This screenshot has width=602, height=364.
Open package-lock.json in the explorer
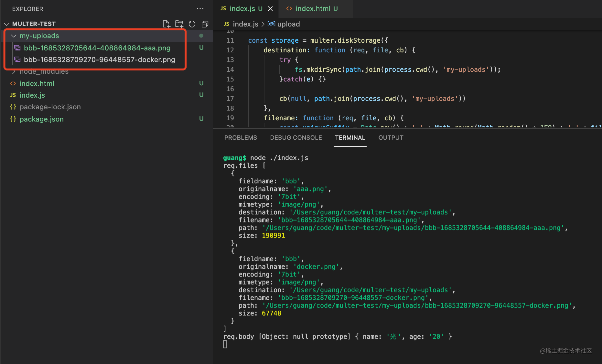[50, 107]
